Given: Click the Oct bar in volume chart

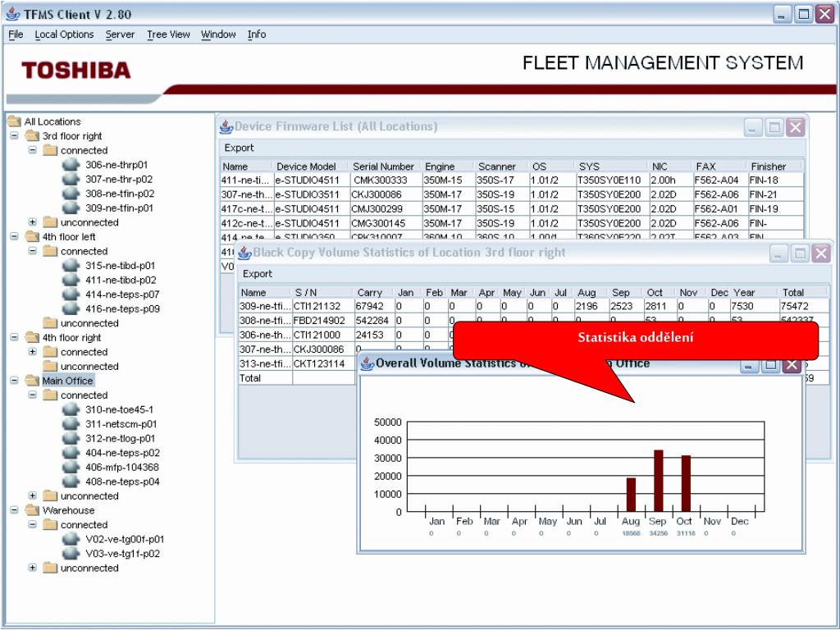Looking at the screenshot, I should (686, 484).
